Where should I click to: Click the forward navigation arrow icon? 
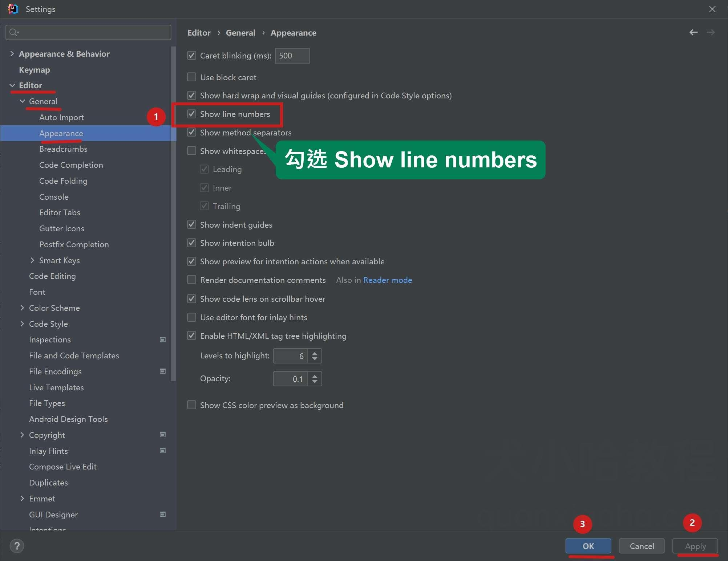coord(711,33)
